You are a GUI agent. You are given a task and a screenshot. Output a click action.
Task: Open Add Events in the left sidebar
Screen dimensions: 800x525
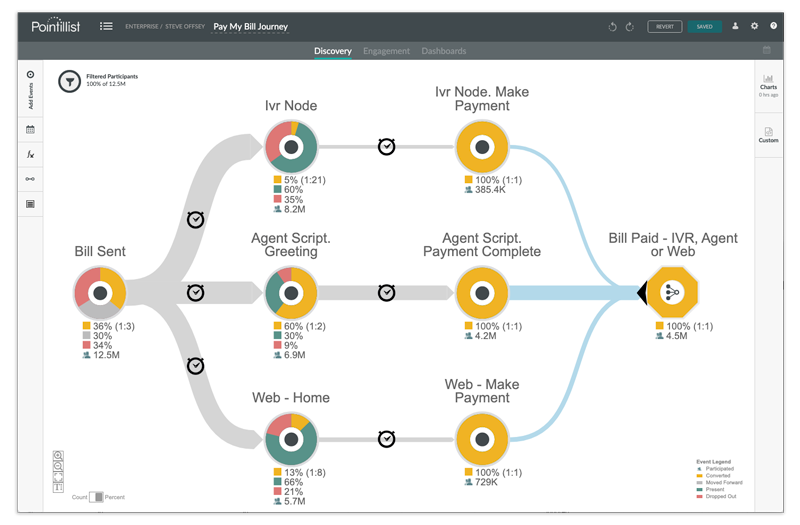31,90
